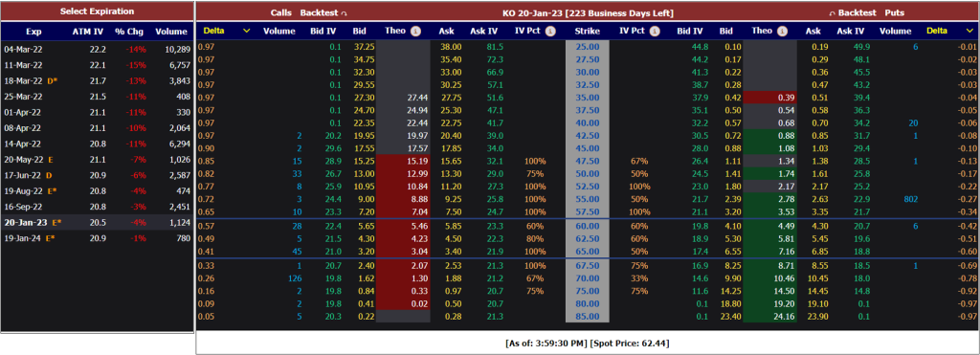Click the 65.00 strike cell
This screenshot has width=980, height=355.
click(588, 252)
